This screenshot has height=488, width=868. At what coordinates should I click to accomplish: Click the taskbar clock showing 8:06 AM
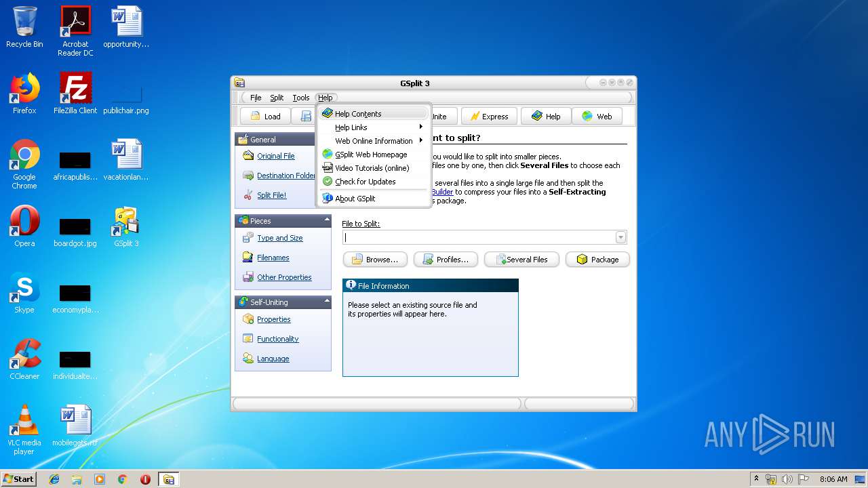[x=833, y=479]
